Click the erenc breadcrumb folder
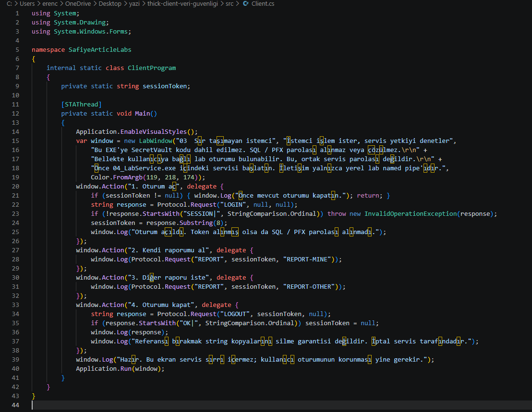 click(x=50, y=4)
